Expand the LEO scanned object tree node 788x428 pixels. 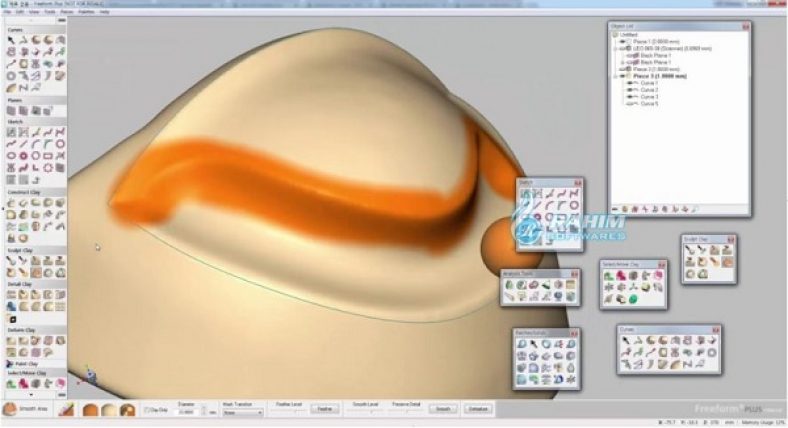[616, 49]
